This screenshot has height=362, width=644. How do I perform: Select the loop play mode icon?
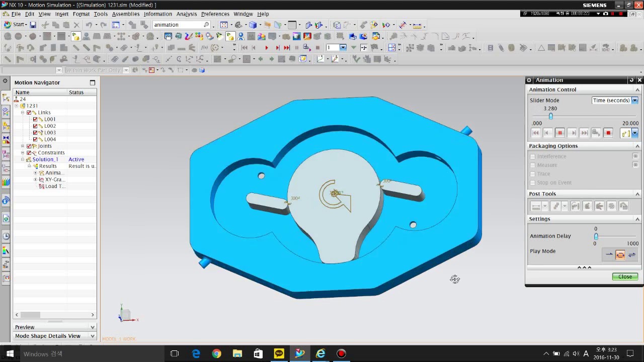620,255
